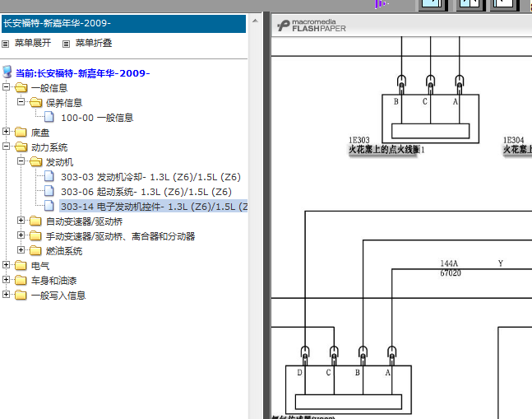
Task: Select the 一般信息 folder label
Action: [x=49, y=88]
